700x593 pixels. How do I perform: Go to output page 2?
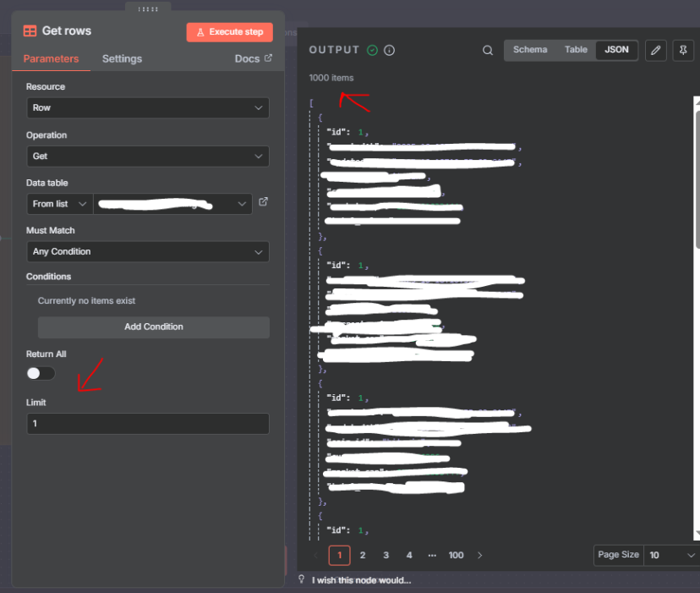[363, 556]
